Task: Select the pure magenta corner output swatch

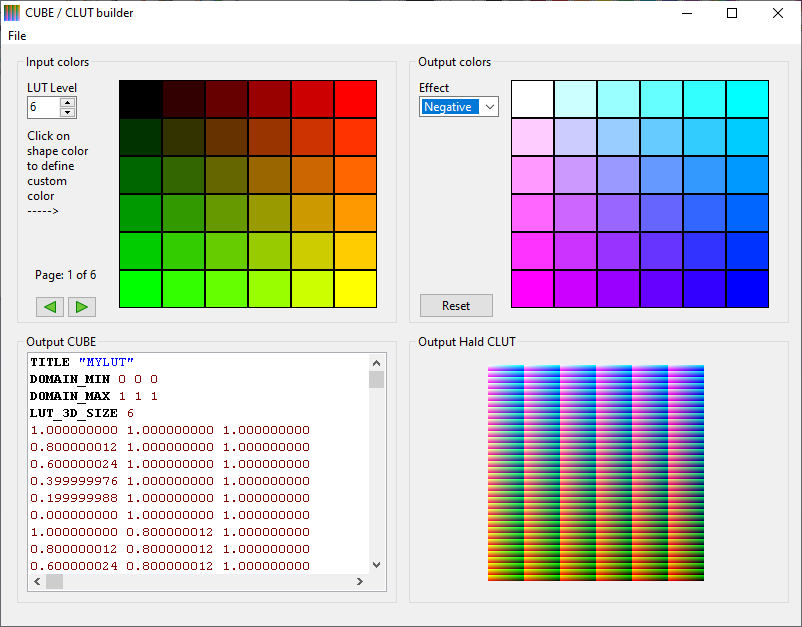Action: tap(533, 289)
